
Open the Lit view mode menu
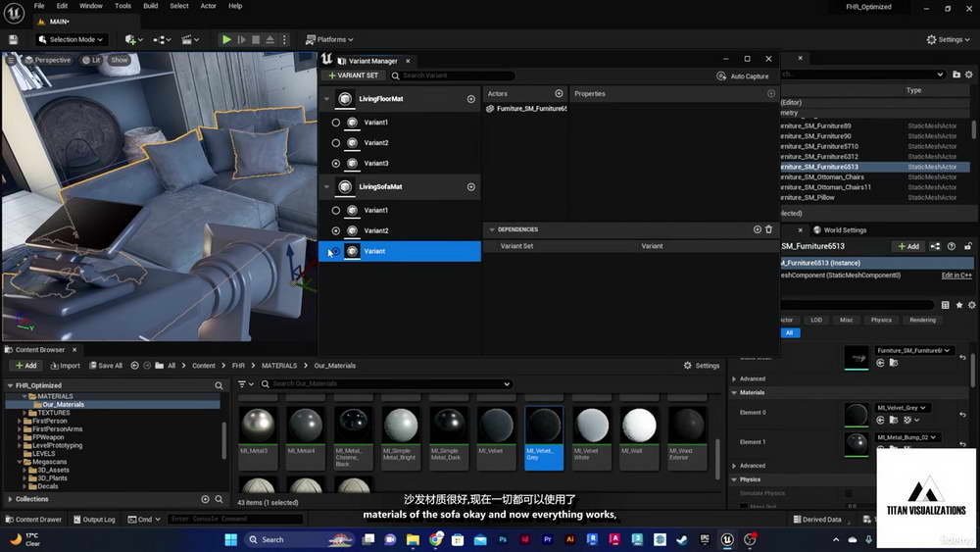pyautogui.click(x=91, y=60)
